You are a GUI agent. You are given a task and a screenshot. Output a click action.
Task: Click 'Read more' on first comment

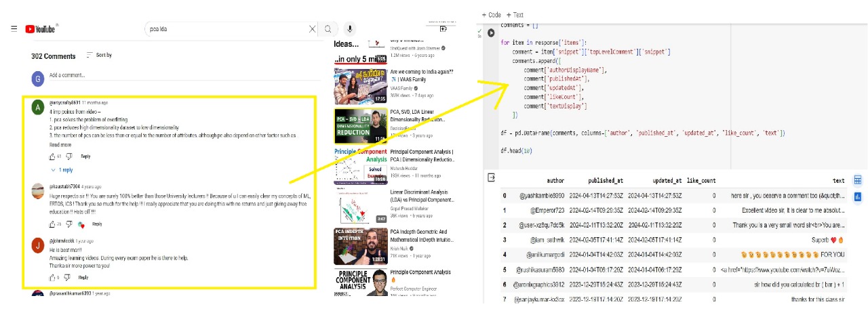pyautogui.click(x=60, y=144)
